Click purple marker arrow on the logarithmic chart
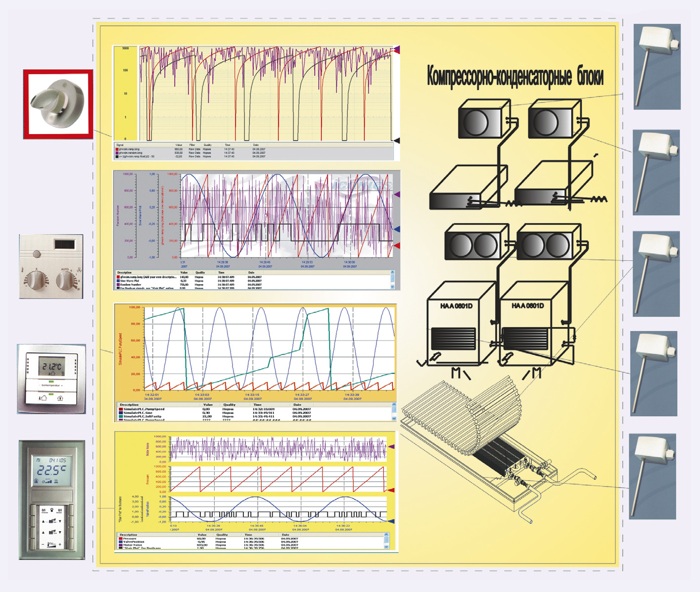The image size is (700, 592). click(396, 49)
